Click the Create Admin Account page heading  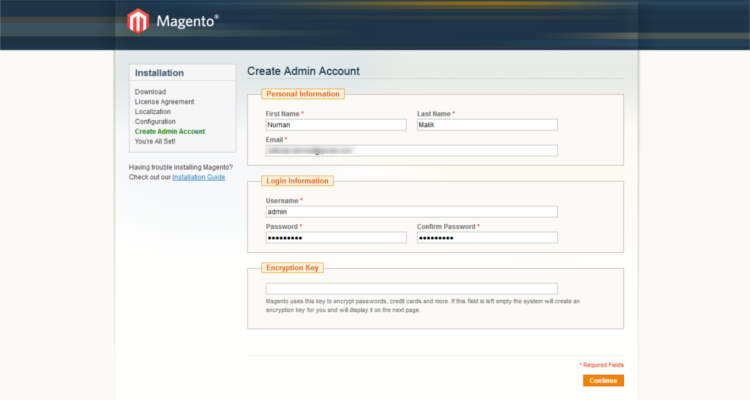pyautogui.click(x=303, y=71)
